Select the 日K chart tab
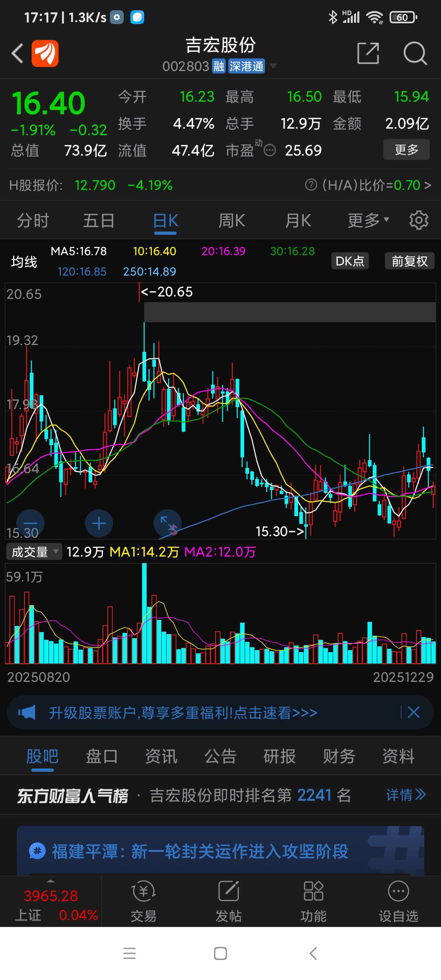The width and height of the screenshot is (441, 980). click(x=165, y=220)
